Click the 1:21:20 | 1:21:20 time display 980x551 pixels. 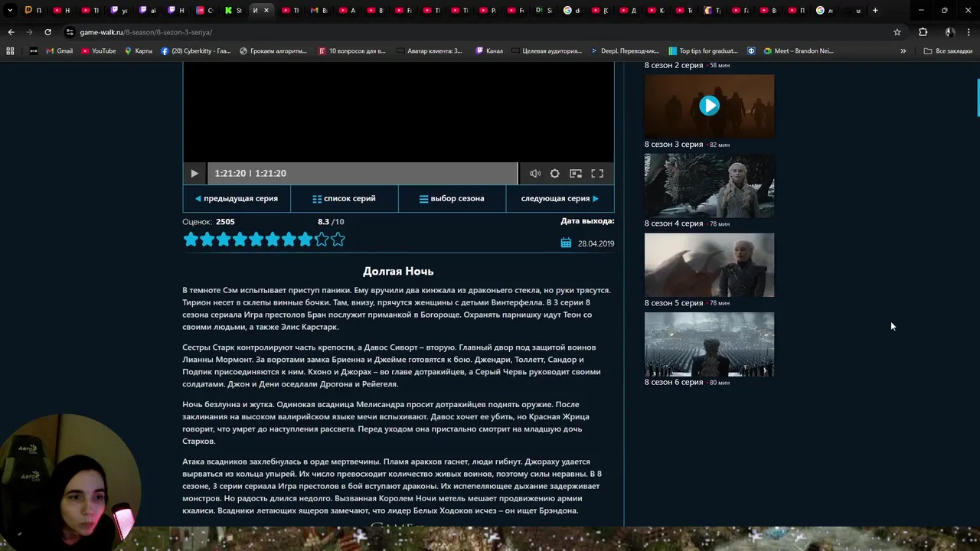point(250,174)
